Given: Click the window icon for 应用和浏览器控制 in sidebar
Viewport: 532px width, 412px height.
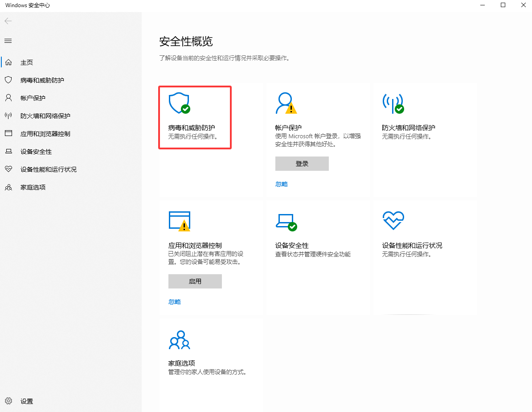Looking at the screenshot, I should pos(8,133).
